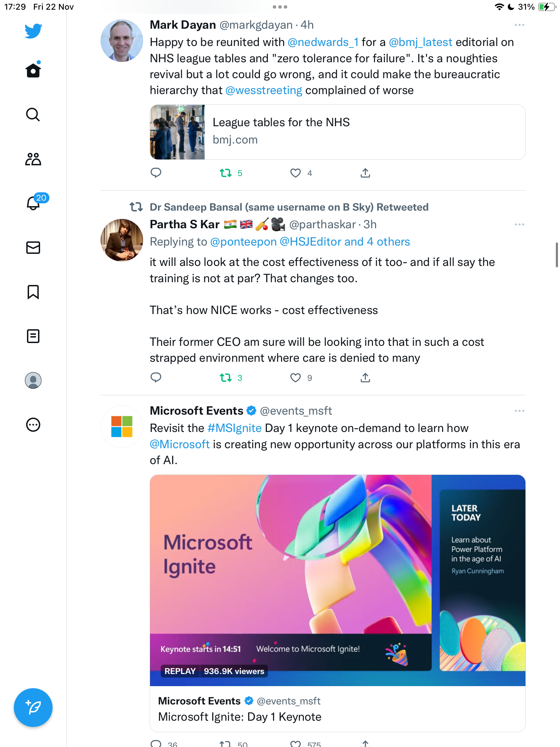560x747 pixels.
Task: Open @ponteepon mention in reply line
Action: click(x=243, y=242)
